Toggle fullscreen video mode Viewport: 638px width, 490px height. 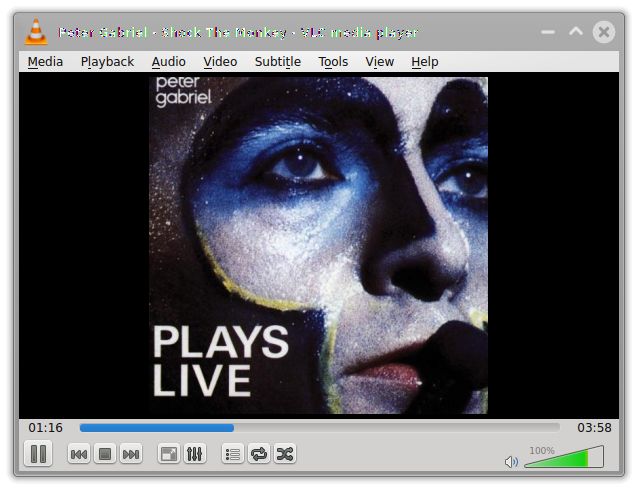click(169, 454)
